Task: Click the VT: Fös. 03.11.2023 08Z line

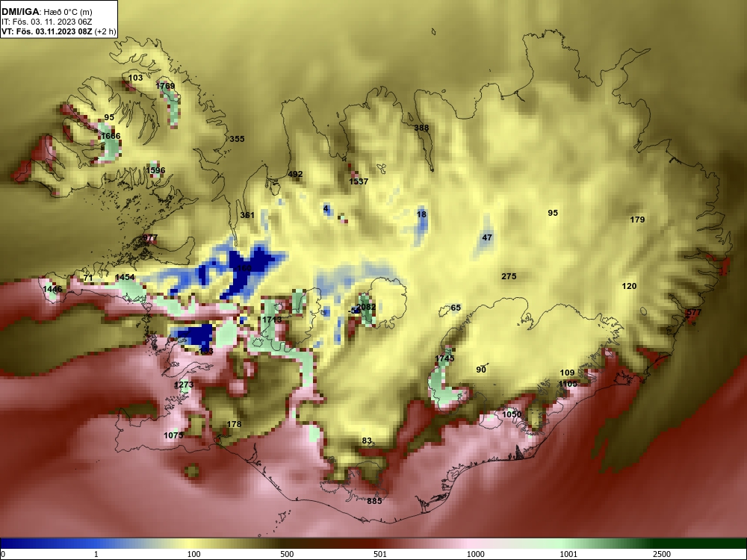Action: point(58,31)
